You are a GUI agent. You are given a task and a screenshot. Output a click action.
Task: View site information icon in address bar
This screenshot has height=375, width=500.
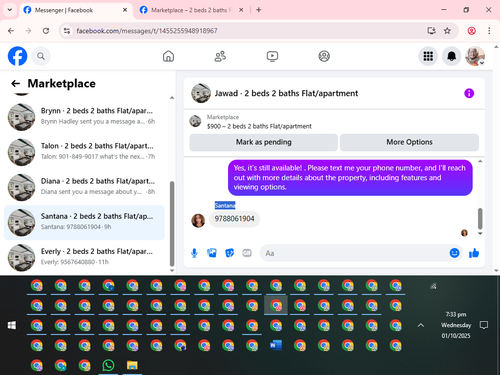pyautogui.click(x=67, y=31)
